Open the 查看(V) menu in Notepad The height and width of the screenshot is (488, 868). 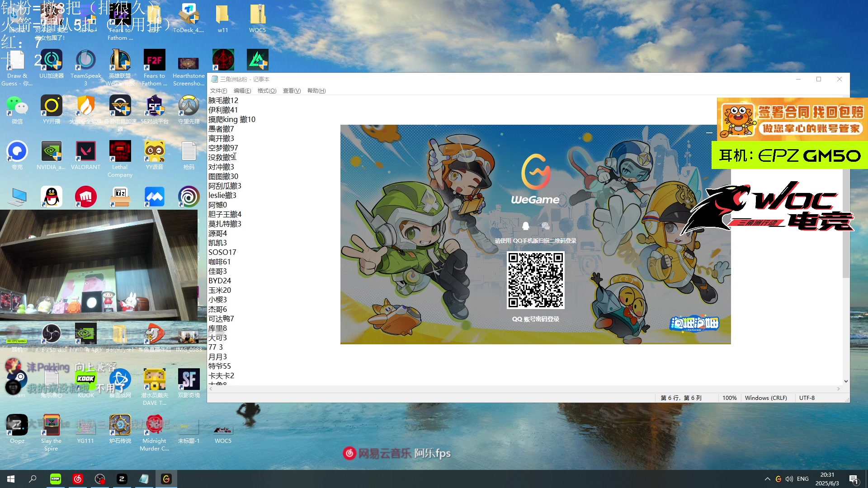tap(292, 91)
